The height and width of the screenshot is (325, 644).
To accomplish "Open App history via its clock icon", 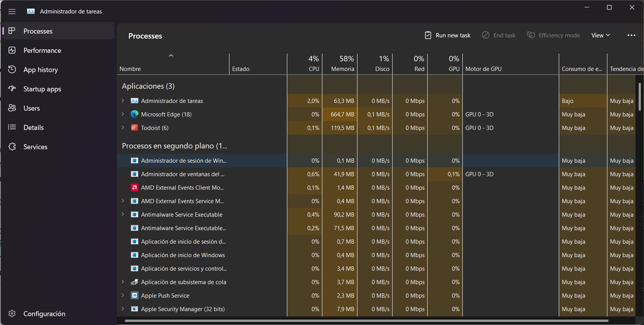I will pos(12,69).
